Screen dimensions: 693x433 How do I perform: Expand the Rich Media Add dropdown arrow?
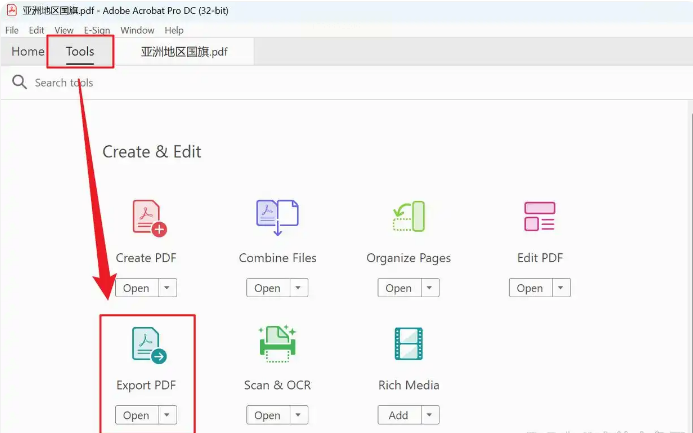point(429,415)
